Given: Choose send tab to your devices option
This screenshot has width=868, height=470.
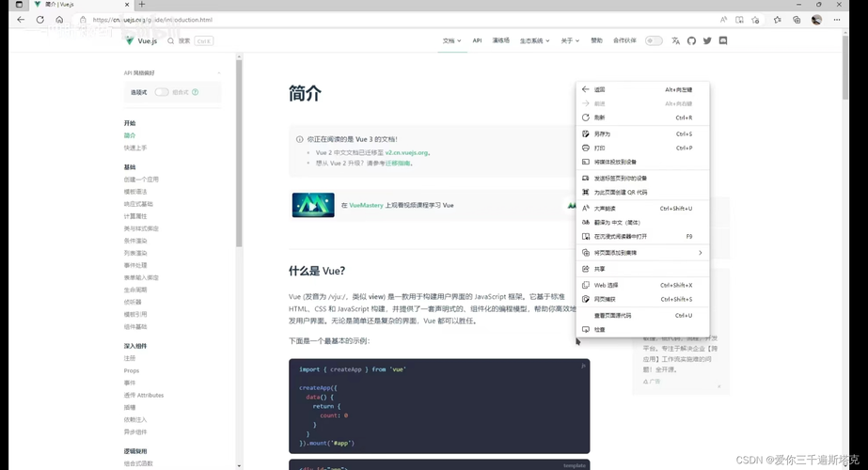Looking at the screenshot, I should [x=642, y=179].
